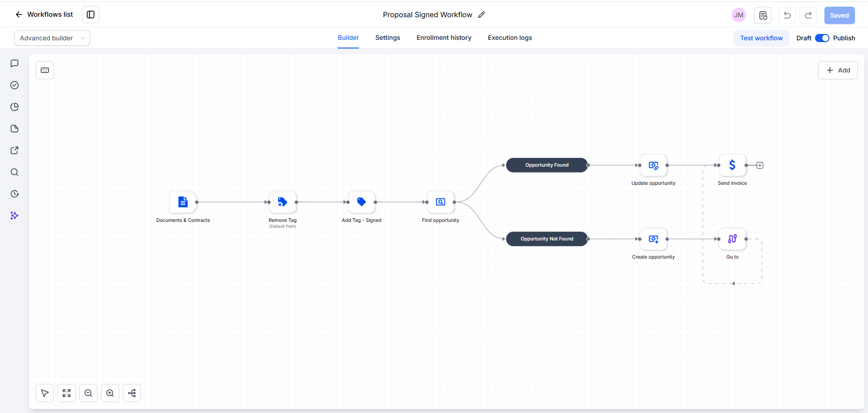Viewport: 868px width, 413px height.
Task: Redo the last change
Action: [x=808, y=15]
